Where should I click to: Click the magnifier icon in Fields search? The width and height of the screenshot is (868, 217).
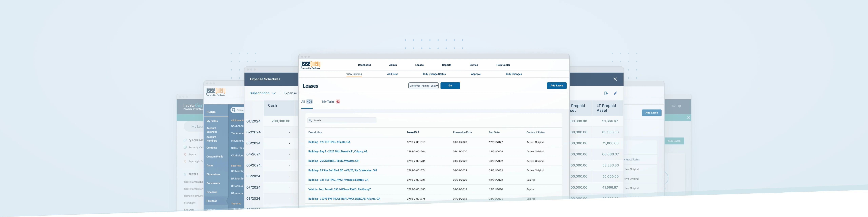tap(233, 110)
